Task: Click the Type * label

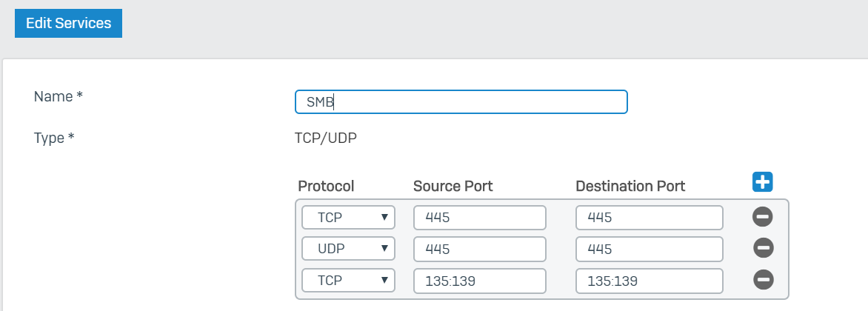Action: 54,138
